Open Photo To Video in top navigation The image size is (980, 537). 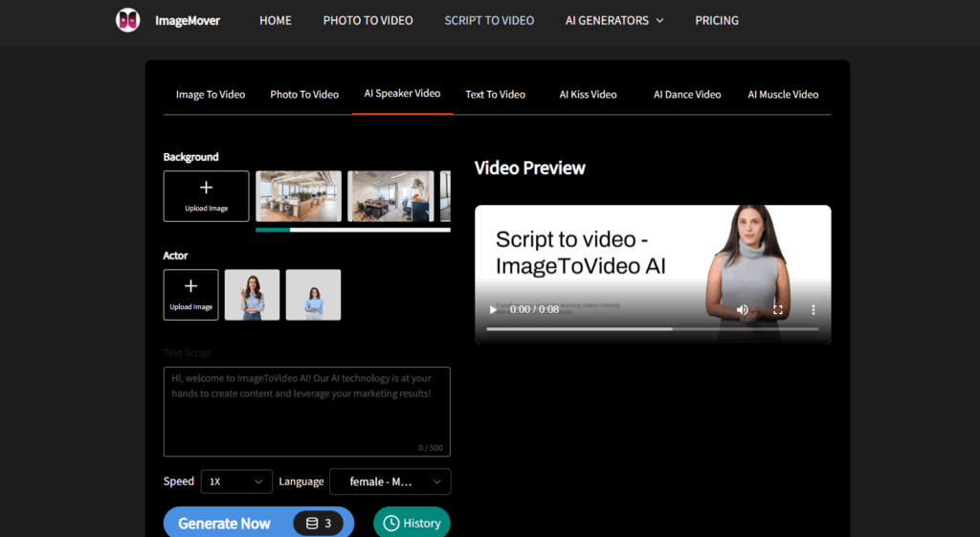pyautogui.click(x=368, y=21)
